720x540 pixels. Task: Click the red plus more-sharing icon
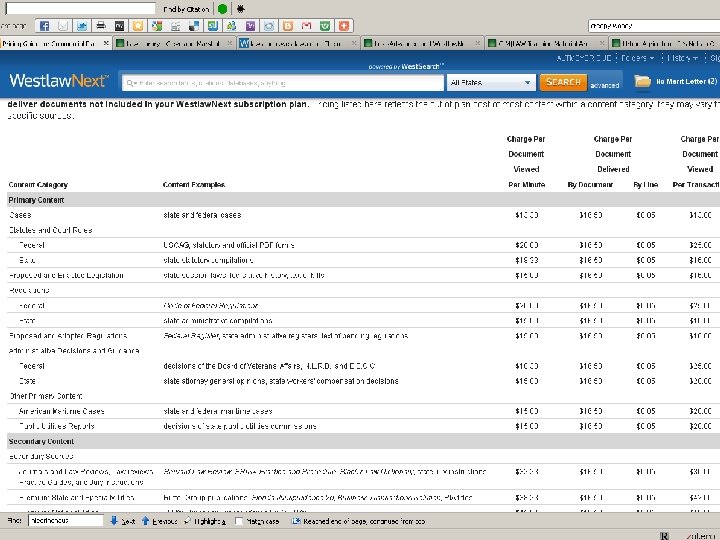click(x=343, y=26)
